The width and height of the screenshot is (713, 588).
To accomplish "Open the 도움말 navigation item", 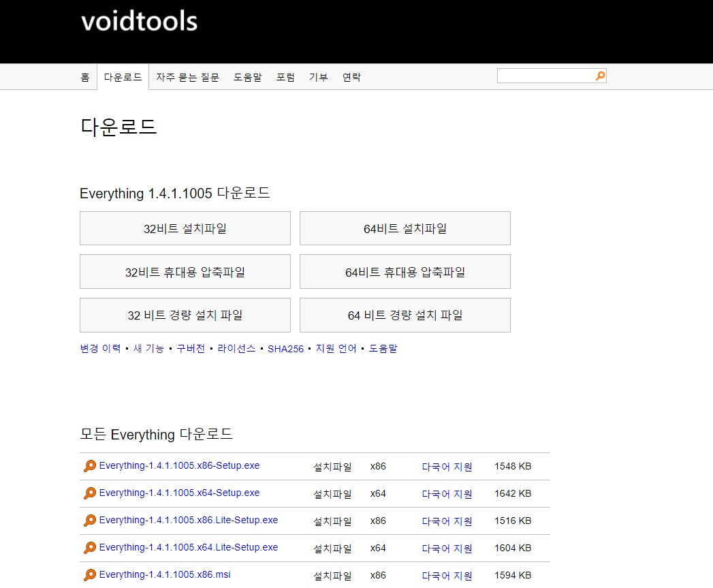I will coord(248,78).
